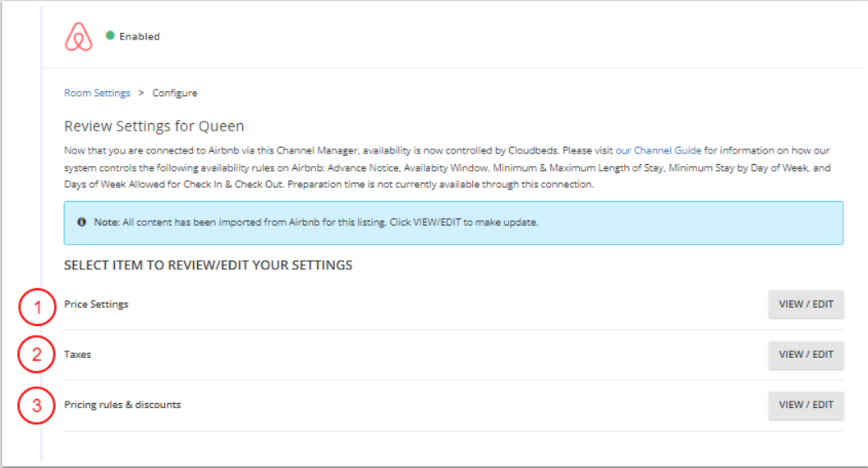The width and height of the screenshot is (868, 468).
Task: Click the red circled number 2 marker
Action: 36,355
